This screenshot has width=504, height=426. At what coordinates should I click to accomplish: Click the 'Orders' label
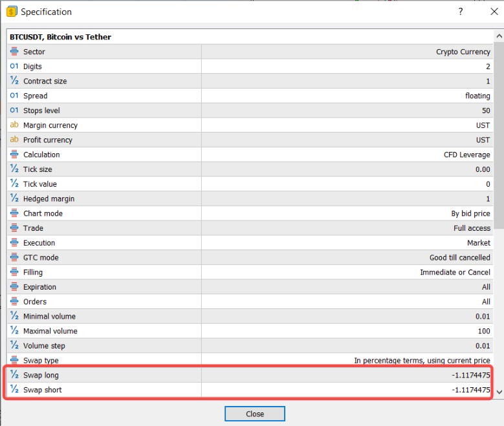[35, 302]
